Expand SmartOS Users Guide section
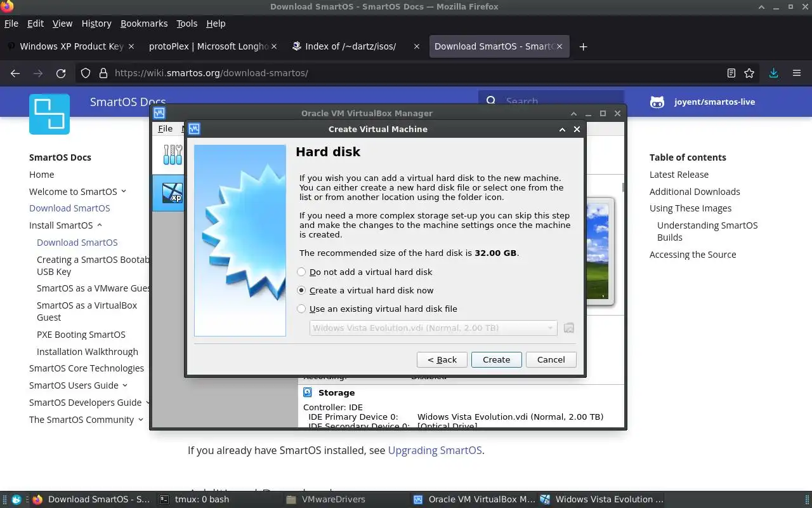 tap(125, 385)
